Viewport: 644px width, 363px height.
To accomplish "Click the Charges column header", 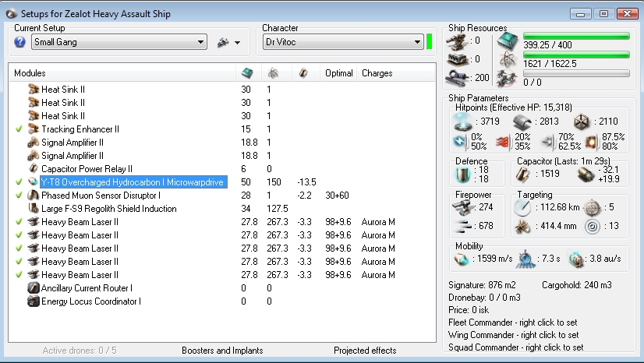I will pos(377,73).
